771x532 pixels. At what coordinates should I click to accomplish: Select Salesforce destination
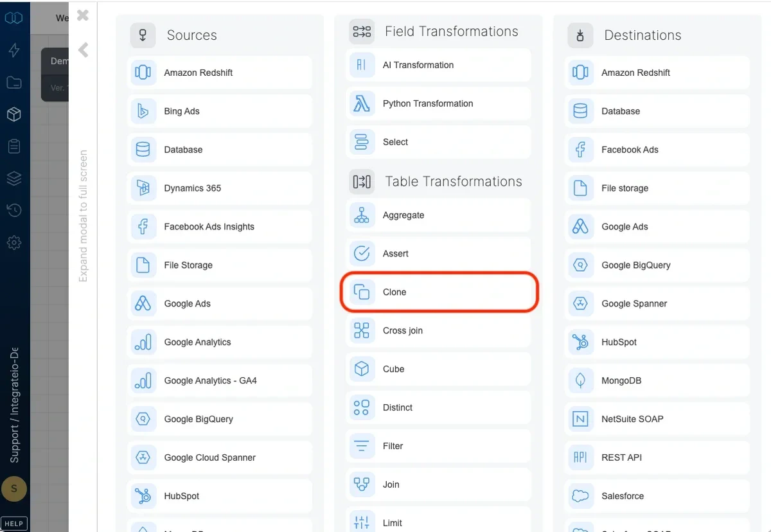657,496
